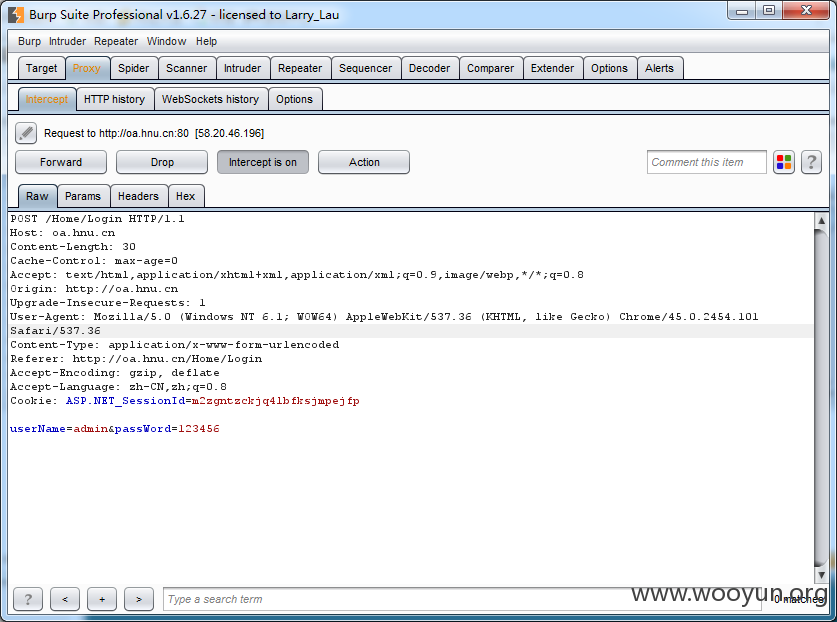The width and height of the screenshot is (837, 622).
Task: Click the scrollbar down arrow
Action: pos(821,574)
